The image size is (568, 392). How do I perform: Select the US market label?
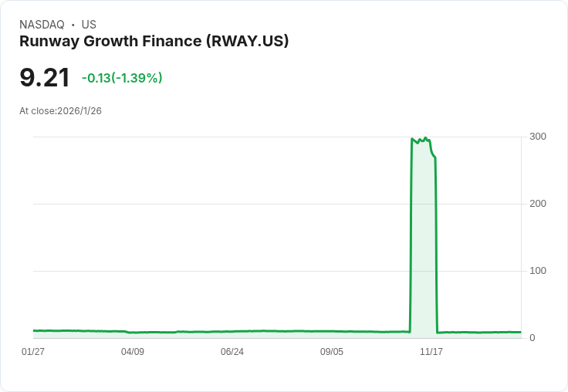pos(89,25)
